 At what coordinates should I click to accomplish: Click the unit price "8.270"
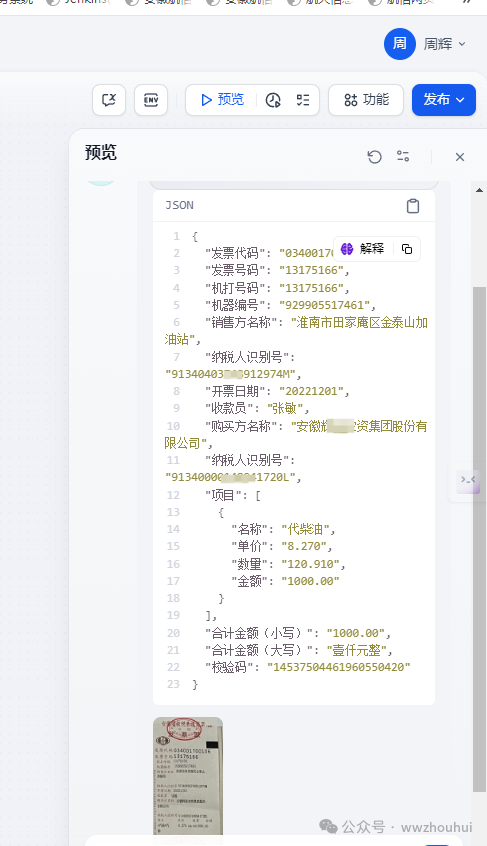point(304,546)
